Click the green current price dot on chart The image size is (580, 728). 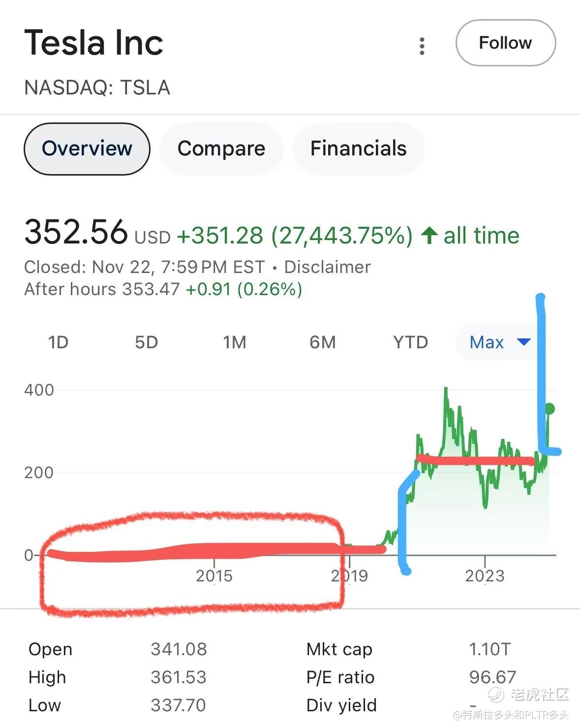tap(549, 408)
